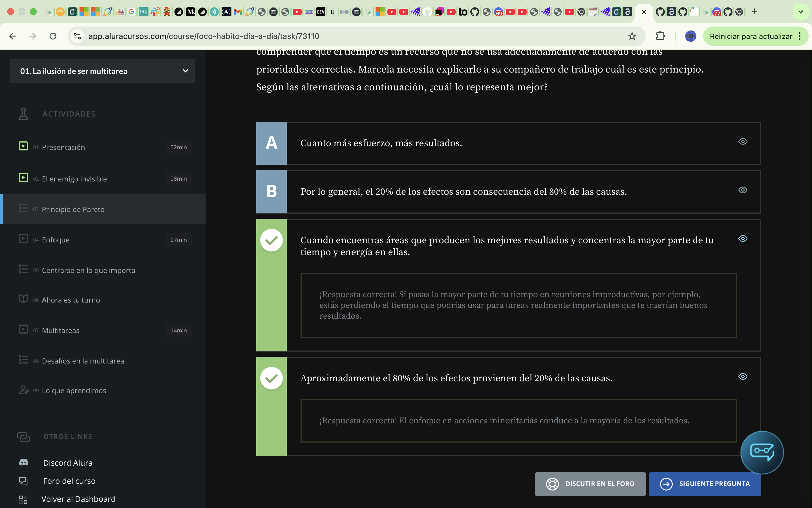Open the floating chat assistant button
This screenshot has height=508, width=812.
pyautogui.click(x=762, y=452)
